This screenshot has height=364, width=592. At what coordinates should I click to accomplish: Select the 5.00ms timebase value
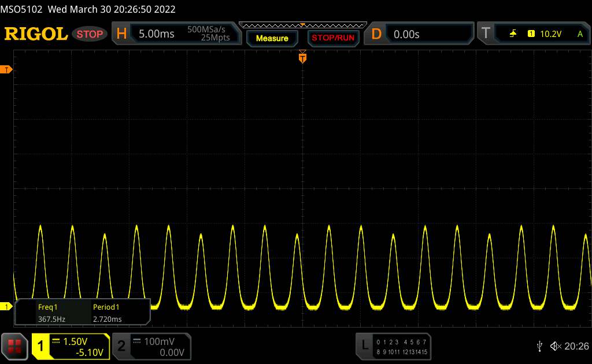pos(156,34)
